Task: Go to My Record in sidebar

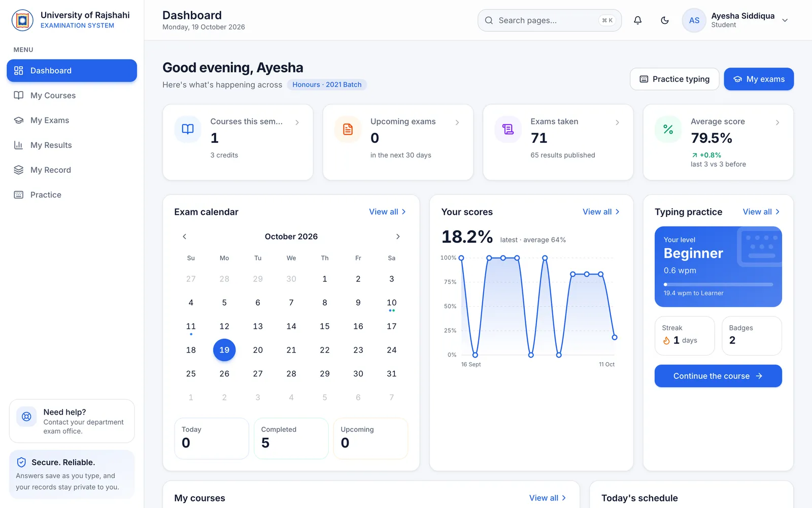Action: click(72, 170)
